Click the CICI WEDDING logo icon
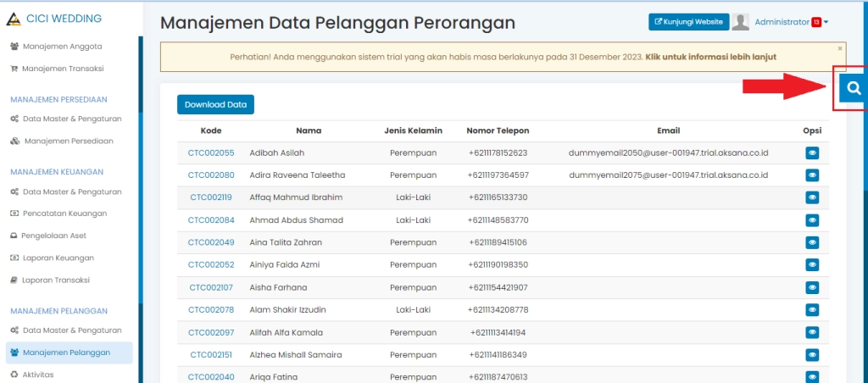Image resolution: width=868 pixels, height=383 pixels. (x=14, y=19)
